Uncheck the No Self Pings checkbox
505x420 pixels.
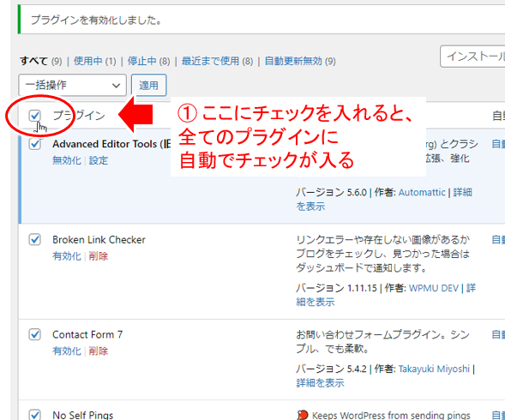click(34, 415)
